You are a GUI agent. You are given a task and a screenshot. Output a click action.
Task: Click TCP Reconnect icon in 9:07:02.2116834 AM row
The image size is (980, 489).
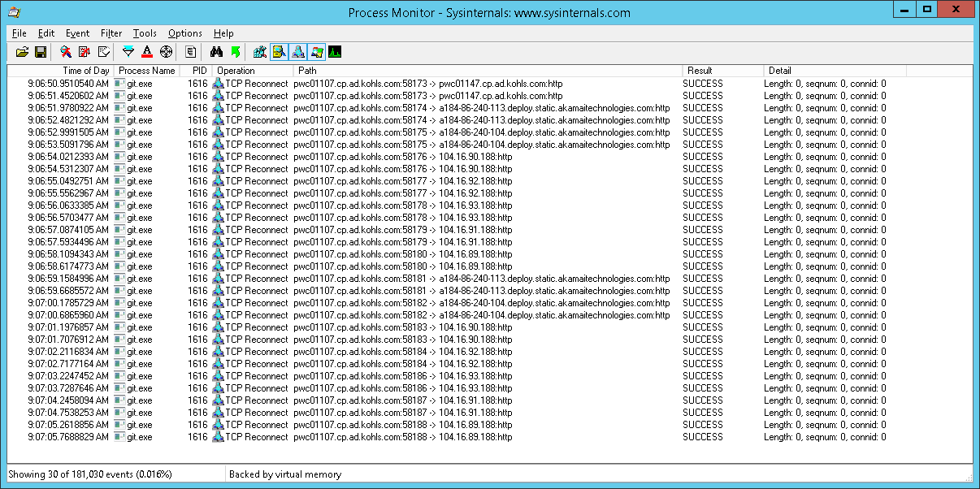218,352
